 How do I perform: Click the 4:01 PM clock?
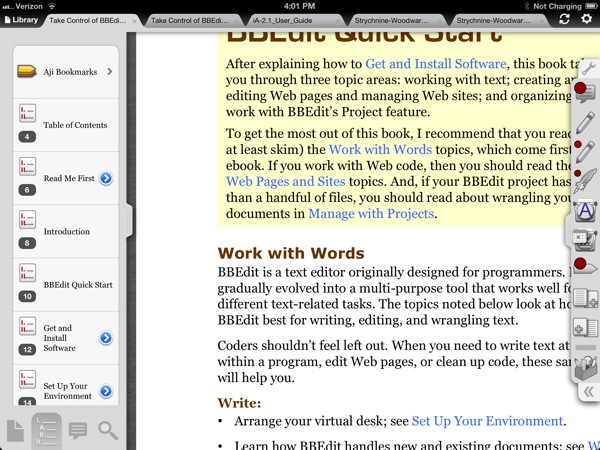tap(299, 6)
